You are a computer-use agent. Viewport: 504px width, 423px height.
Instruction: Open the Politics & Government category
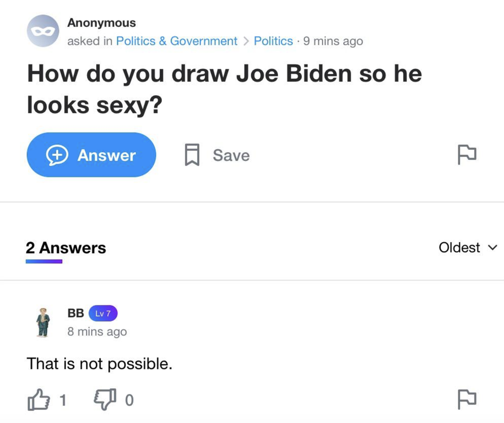pyautogui.click(x=177, y=41)
